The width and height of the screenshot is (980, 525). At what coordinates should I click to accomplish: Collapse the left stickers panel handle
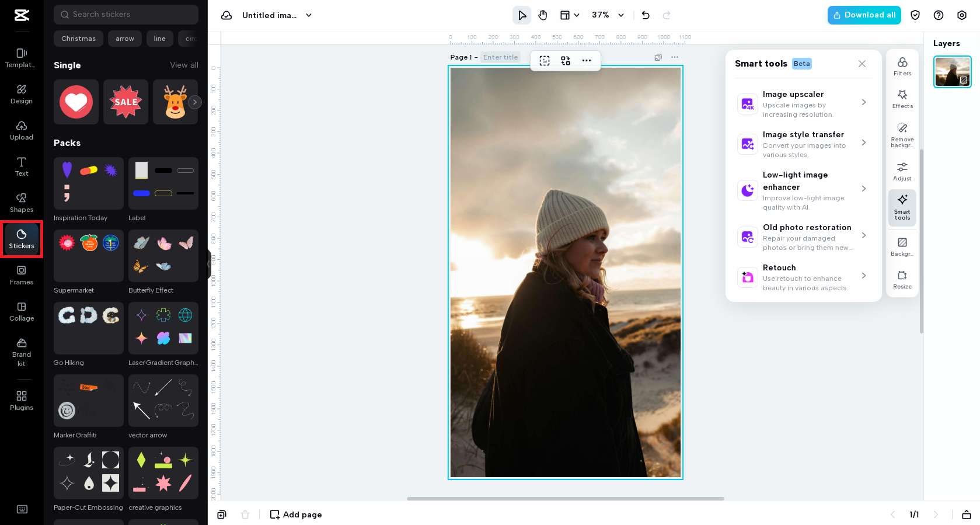(x=209, y=264)
